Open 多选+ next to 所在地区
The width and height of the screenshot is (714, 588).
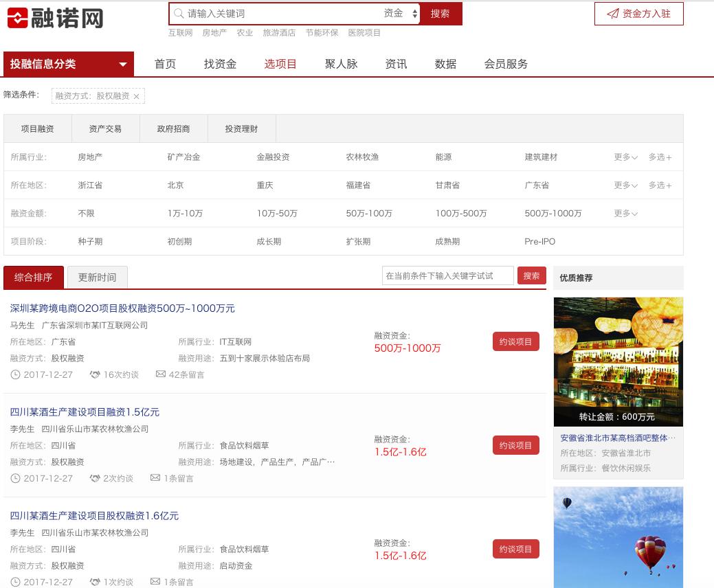tap(659, 185)
